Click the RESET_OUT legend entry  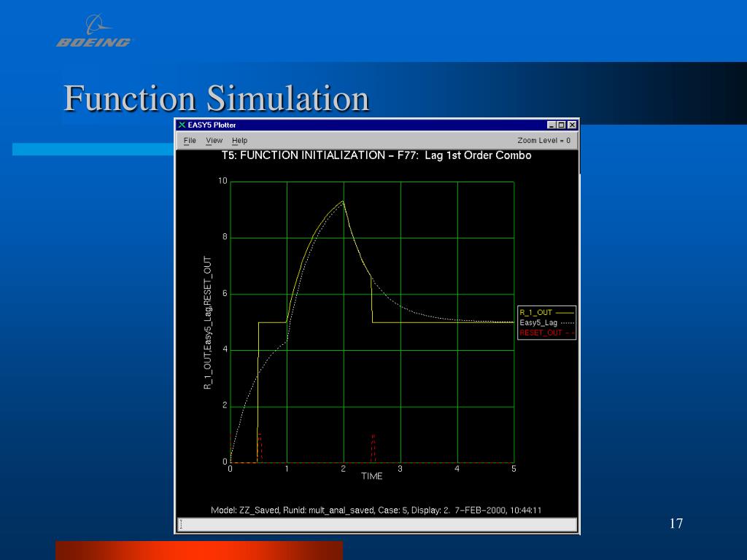[546, 332]
